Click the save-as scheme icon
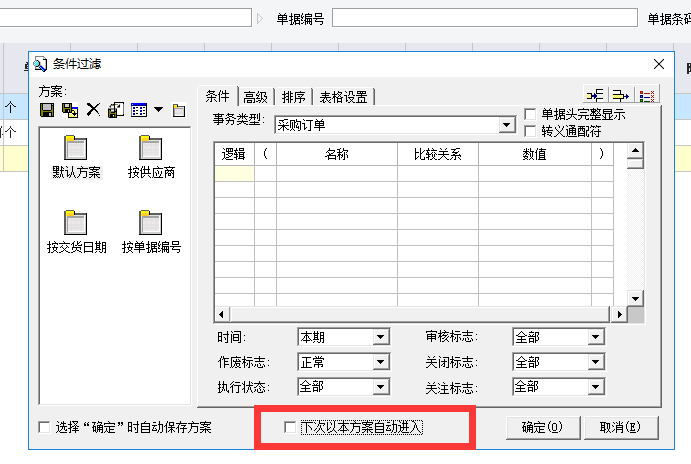Viewport: 691px width, 464px height. pos(69,110)
